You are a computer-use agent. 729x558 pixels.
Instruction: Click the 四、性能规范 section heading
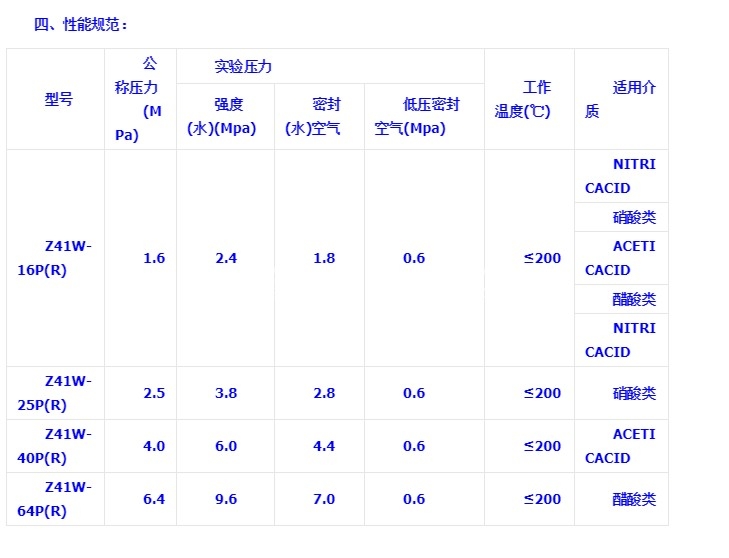click(81, 25)
